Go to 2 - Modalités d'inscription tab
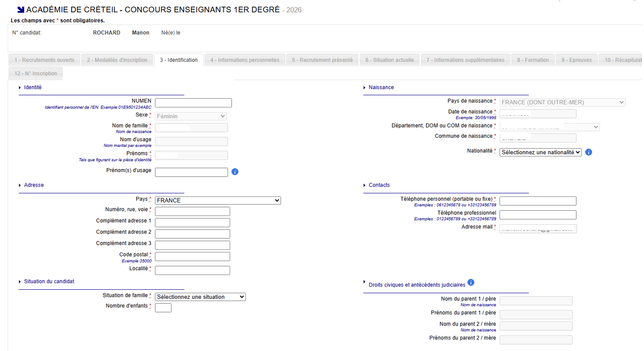 (117, 60)
